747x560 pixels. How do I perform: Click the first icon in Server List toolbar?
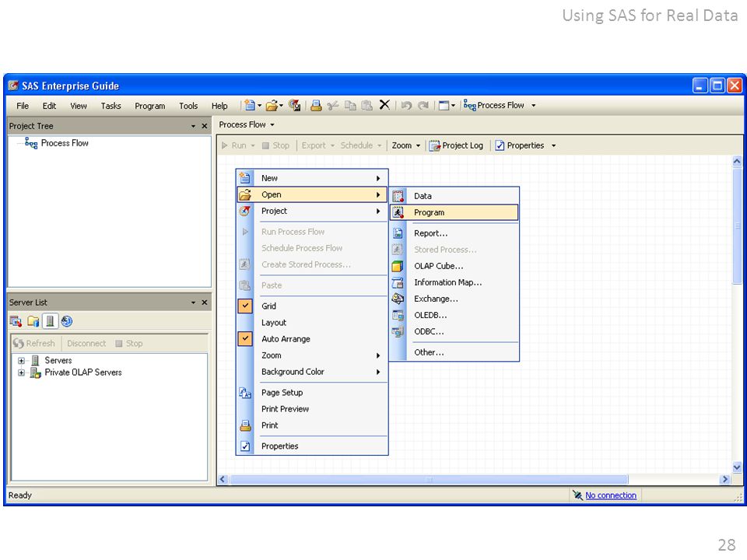coord(16,321)
